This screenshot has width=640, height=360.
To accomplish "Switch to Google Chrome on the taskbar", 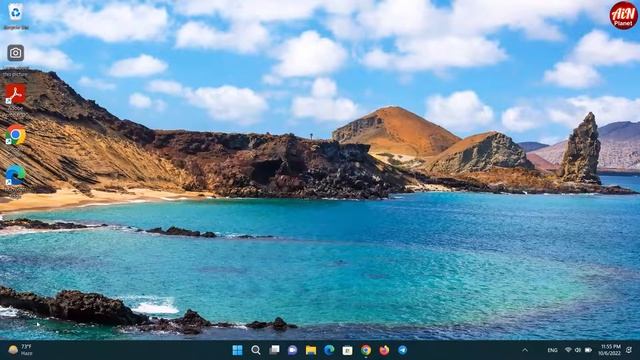I will coord(366,350).
